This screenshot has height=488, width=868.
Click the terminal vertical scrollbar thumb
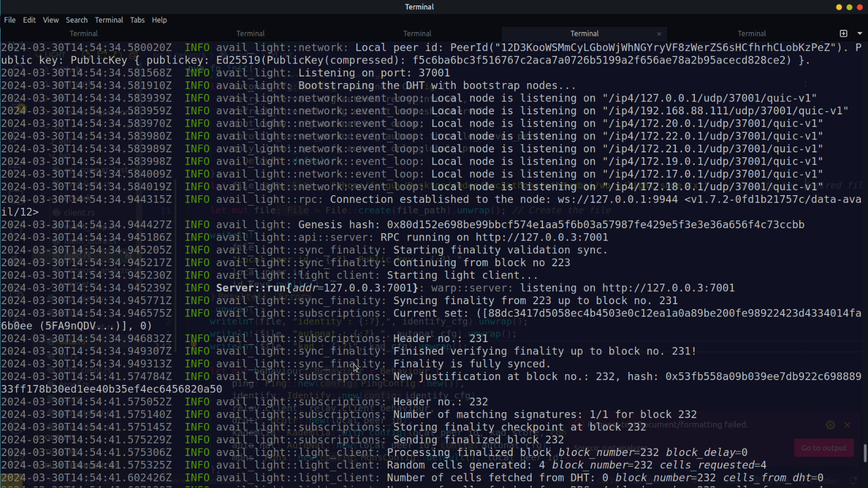pyautogui.click(x=865, y=453)
